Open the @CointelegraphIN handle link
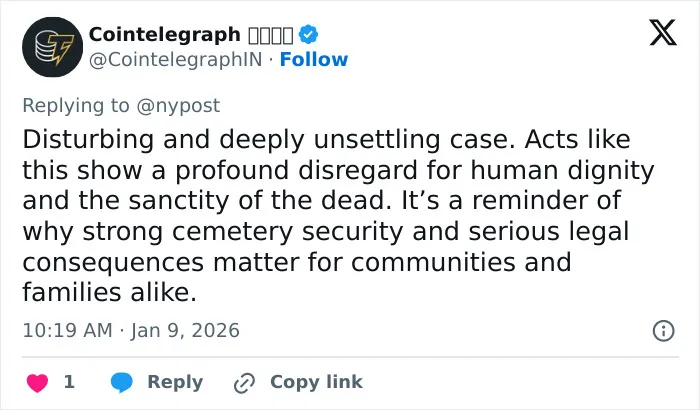Screen dimensions: 700x410 point(175,59)
